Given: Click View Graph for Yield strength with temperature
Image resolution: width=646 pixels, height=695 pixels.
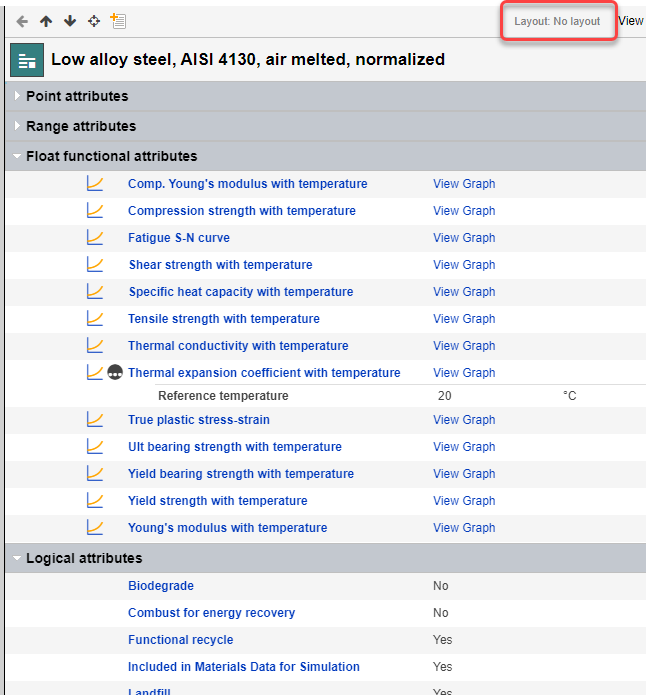Looking at the screenshot, I should 464,501.
